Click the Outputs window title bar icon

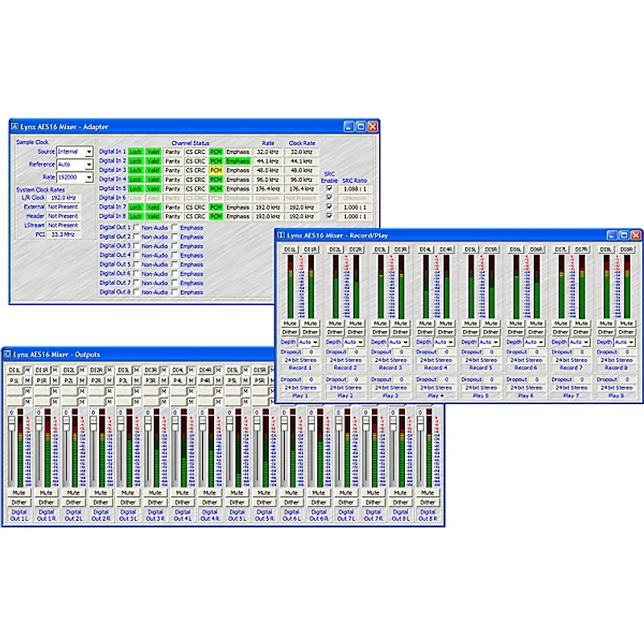(8, 354)
